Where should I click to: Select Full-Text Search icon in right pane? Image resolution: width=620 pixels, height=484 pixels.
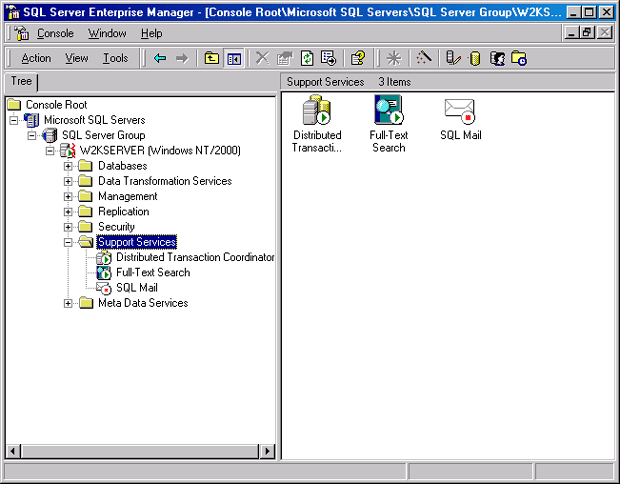[x=389, y=110]
